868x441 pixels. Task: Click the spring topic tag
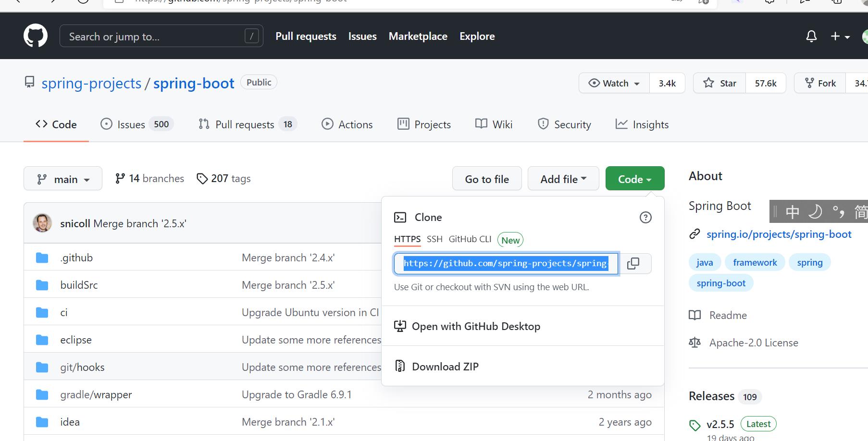[810, 262]
